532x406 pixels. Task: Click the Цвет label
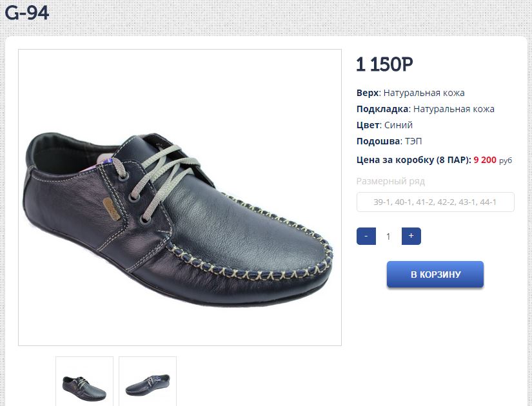tap(367, 125)
